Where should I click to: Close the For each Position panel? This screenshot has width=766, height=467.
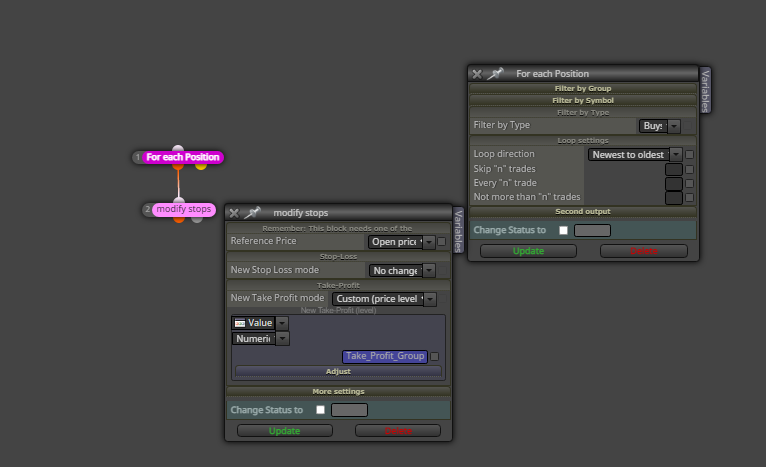(477, 74)
